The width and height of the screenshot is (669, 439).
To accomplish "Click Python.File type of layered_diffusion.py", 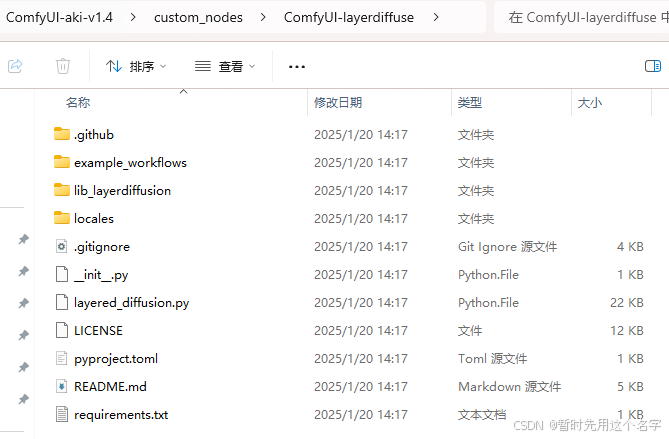I will [x=489, y=303].
